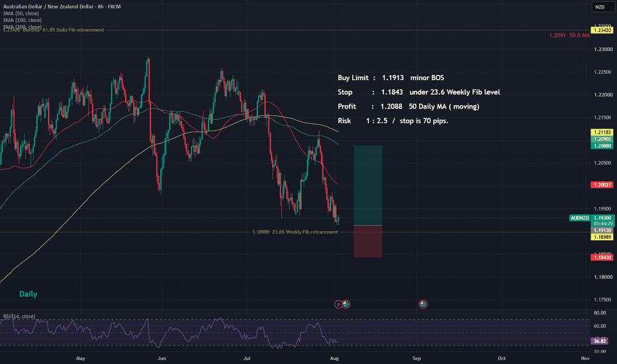Click the teal Daily text label
This screenshot has height=364, width=617.
coord(28,294)
